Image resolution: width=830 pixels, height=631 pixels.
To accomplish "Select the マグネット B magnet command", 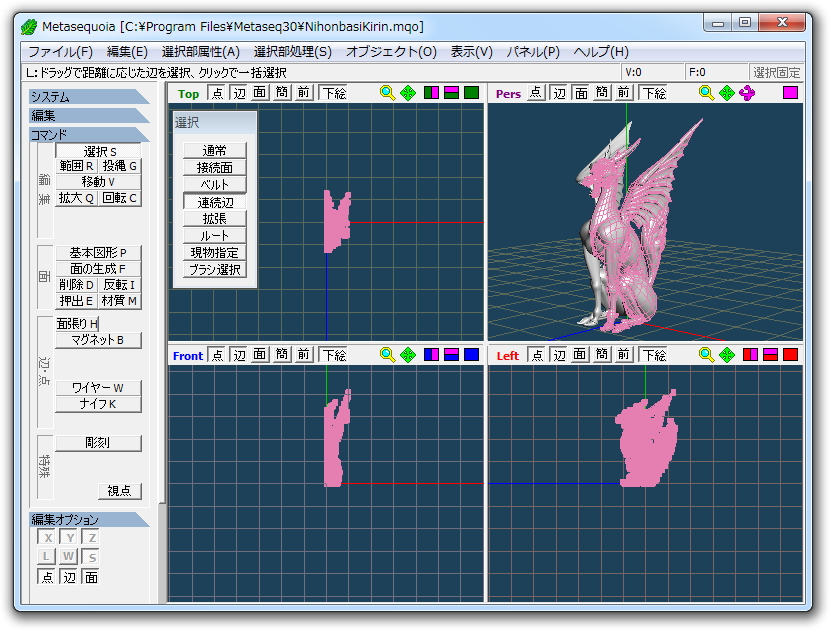I will (98, 340).
